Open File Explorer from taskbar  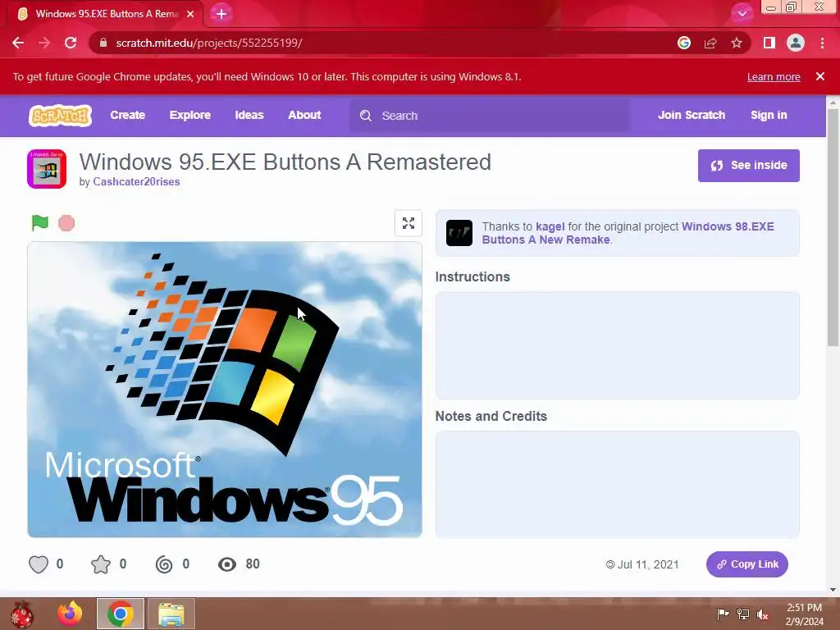[x=171, y=614]
